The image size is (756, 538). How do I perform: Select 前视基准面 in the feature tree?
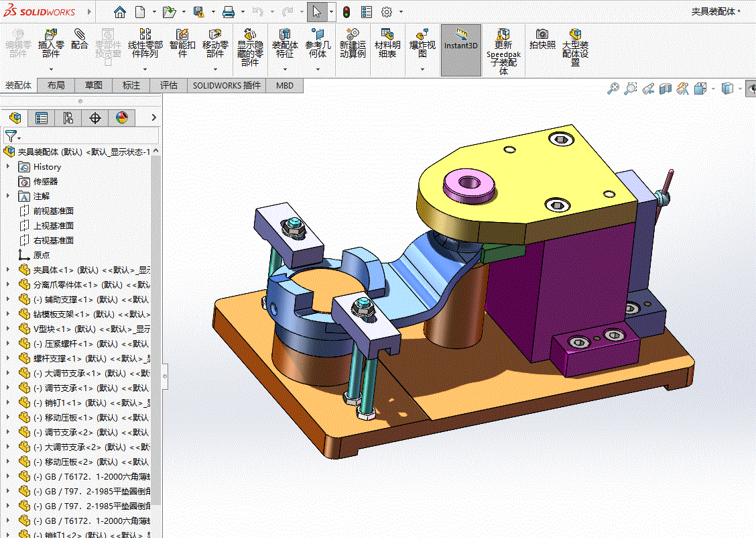point(54,211)
